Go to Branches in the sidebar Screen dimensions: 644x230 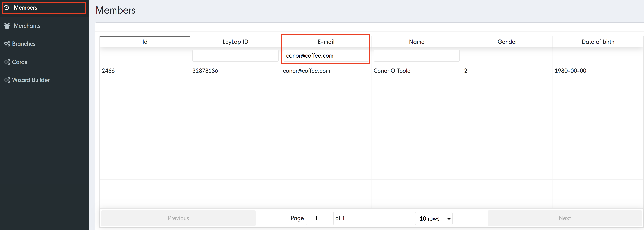click(x=44, y=44)
